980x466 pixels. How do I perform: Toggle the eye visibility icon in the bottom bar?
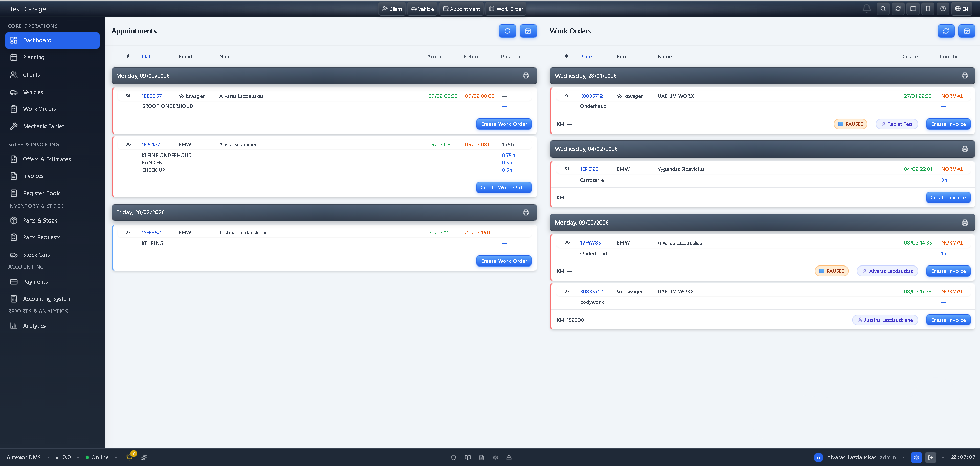pyautogui.click(x=495, y=458)
